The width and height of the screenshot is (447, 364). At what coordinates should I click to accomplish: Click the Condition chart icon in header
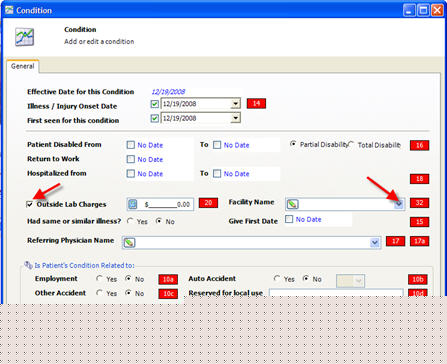pyautogui.click(x=24, y=37)
